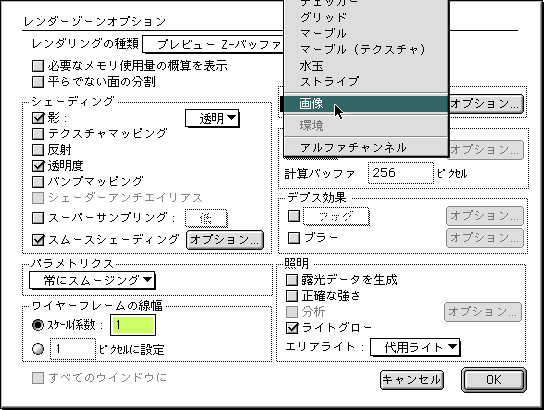
Task: Enable スーパーサンプリング checkbox
Action: point(38,218)
